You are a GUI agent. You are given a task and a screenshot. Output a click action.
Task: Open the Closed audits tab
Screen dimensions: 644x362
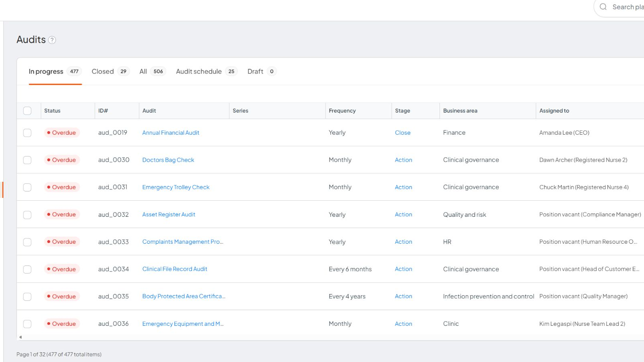tap(110, 72)
